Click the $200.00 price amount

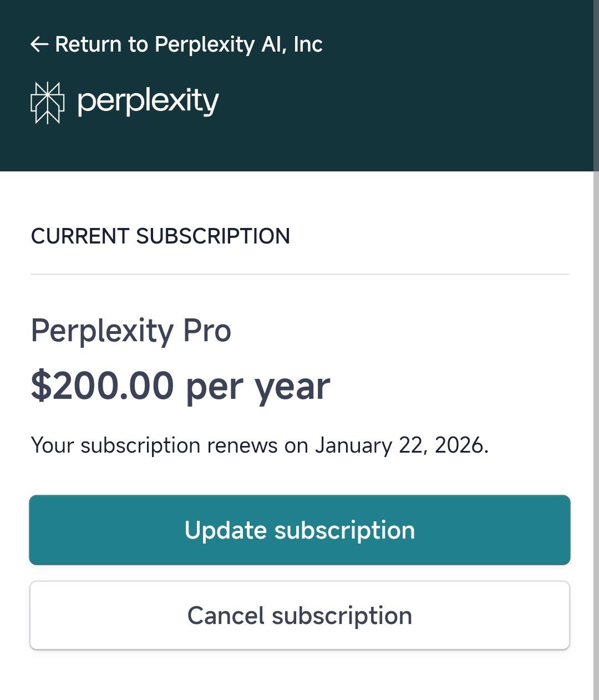[103, 386]
